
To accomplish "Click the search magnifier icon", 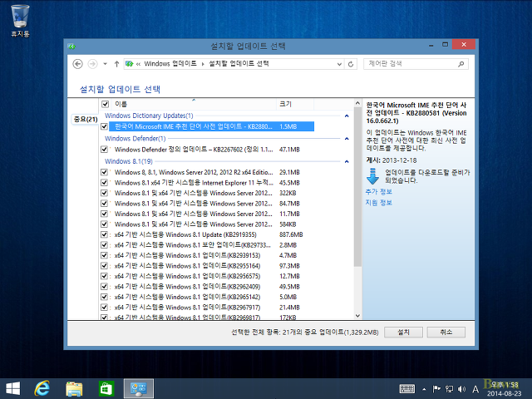I will [x=461, y=64].
